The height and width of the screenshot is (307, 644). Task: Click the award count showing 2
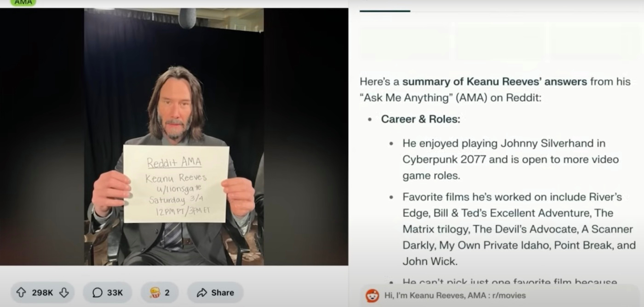[167, 293]
